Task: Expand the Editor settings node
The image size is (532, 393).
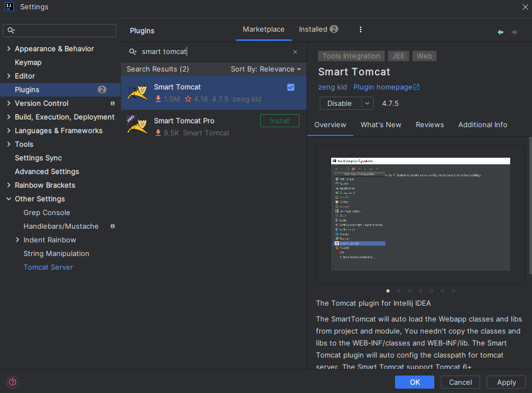Action: tap(9, 76)
